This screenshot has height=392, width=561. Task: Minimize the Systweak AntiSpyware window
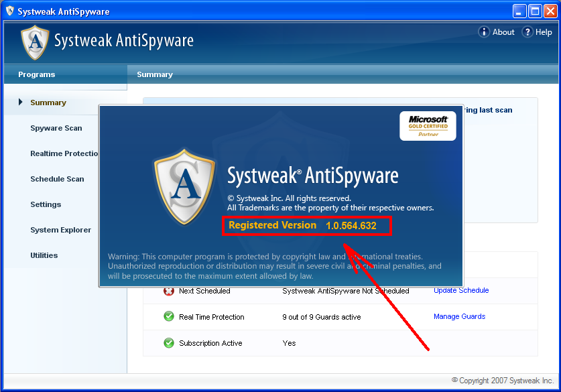tap(519, 11)
